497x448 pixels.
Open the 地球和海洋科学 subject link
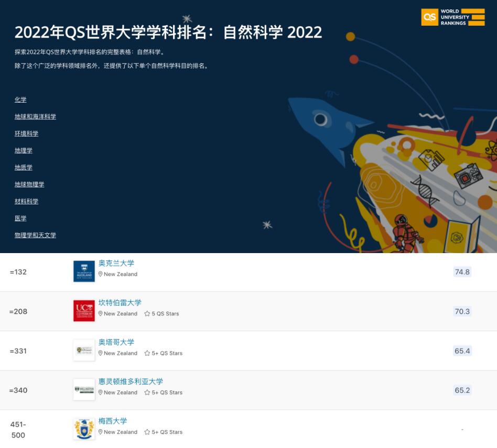pyautogui.click(x=35, y=117)
